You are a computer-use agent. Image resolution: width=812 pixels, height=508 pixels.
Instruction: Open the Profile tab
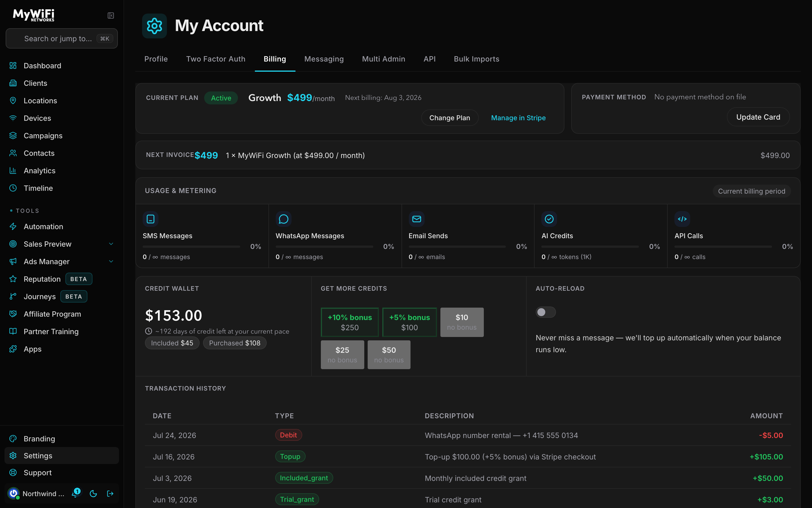point(156,59)
